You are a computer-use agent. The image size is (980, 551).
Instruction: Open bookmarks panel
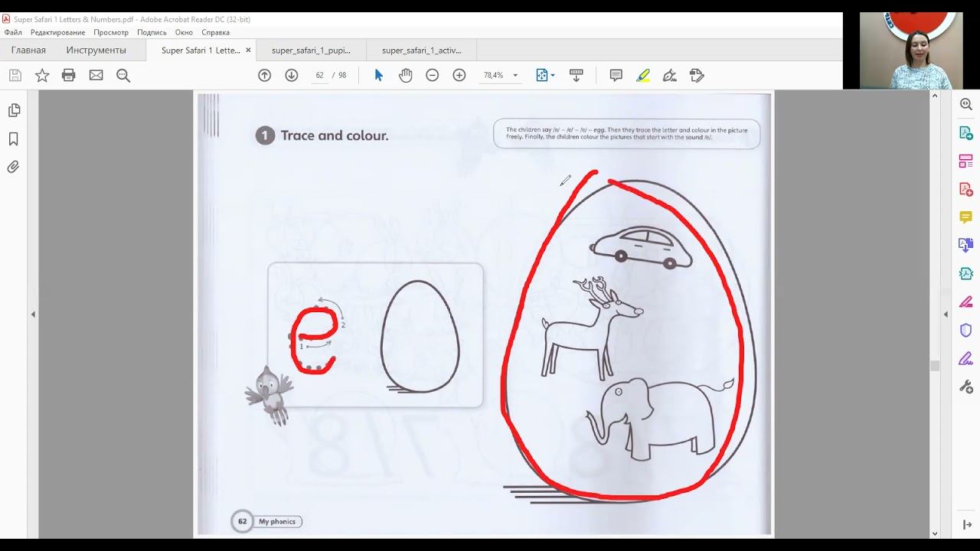[14, 139]
